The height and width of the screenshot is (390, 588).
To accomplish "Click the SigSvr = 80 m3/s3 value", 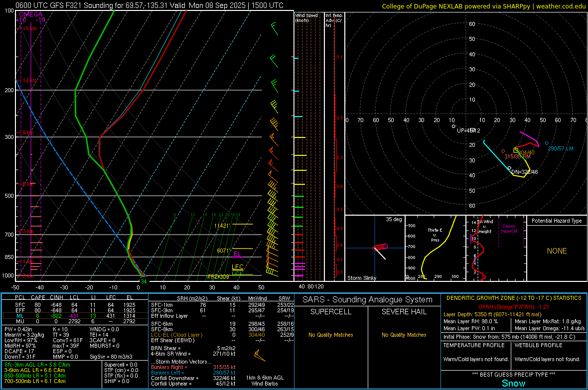I will pos(111,357).
